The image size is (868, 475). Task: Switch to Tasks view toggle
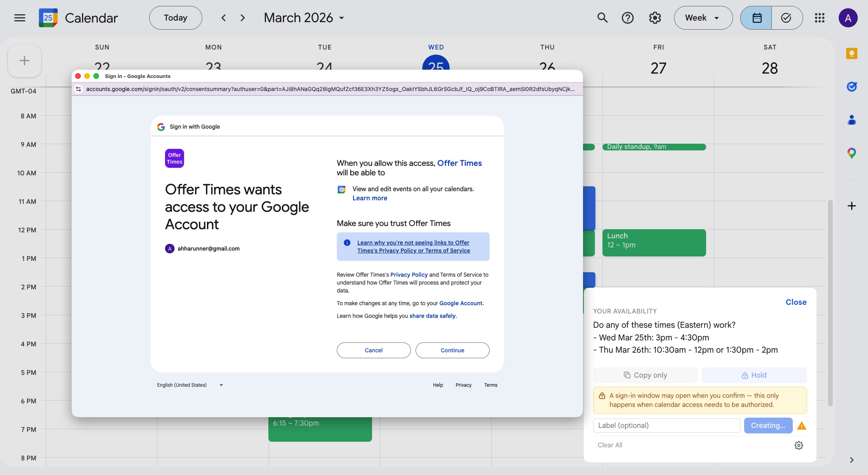[x=786, y=18]
